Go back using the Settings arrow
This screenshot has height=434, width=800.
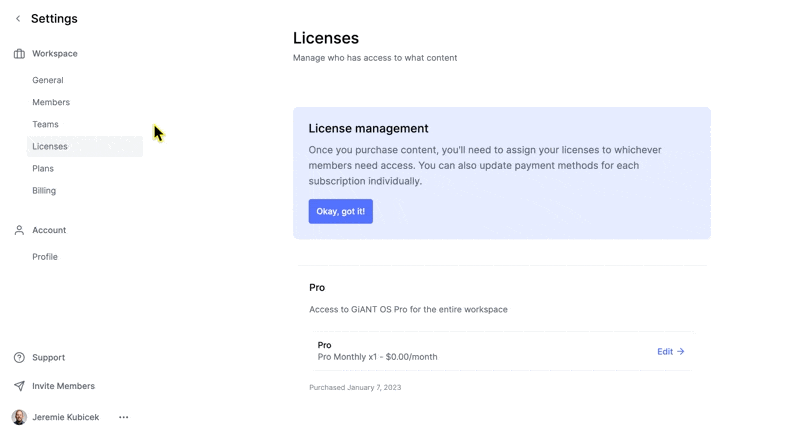coord(18,19)
